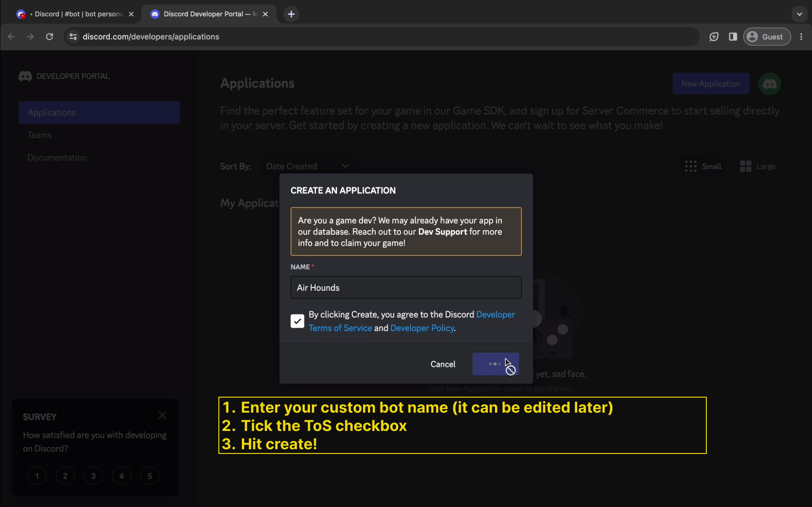Untick the Terms of Service checkbox
812x507 pixels.
click(297, 321)
